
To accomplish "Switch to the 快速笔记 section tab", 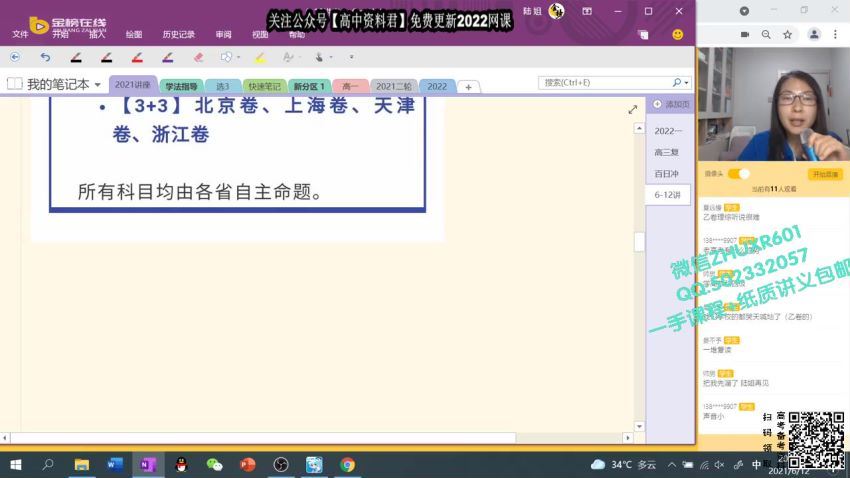I will 265,86.
